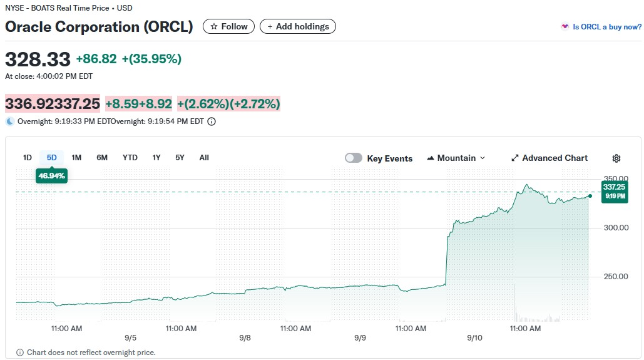Click the 46.94% change badge
The height and width of the screenshot is (360, 644).
click(x=52, y=176)
